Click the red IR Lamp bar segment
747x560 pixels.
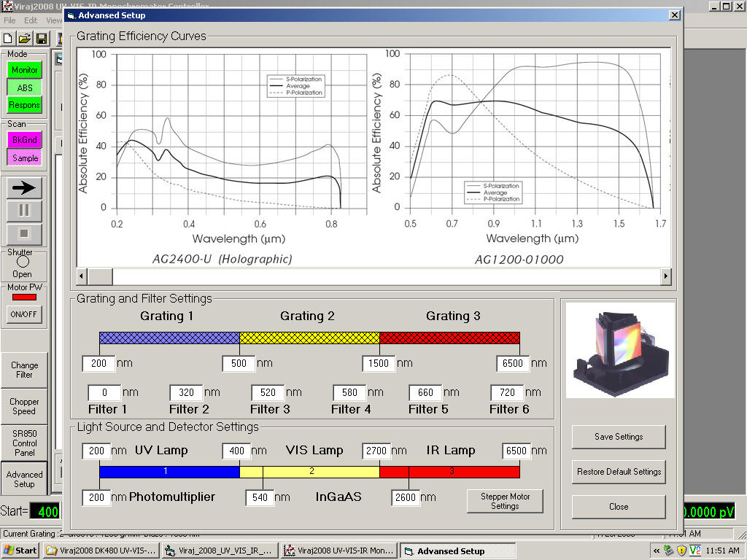(x=449, y=472)
